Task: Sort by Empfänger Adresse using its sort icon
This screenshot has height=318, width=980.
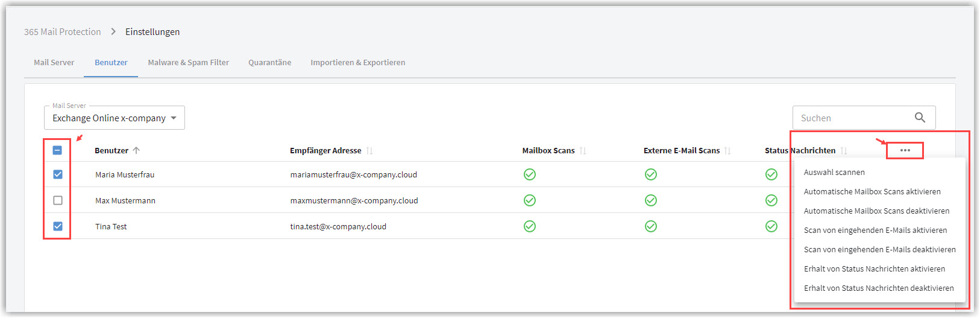Action: tap(369, 150)
